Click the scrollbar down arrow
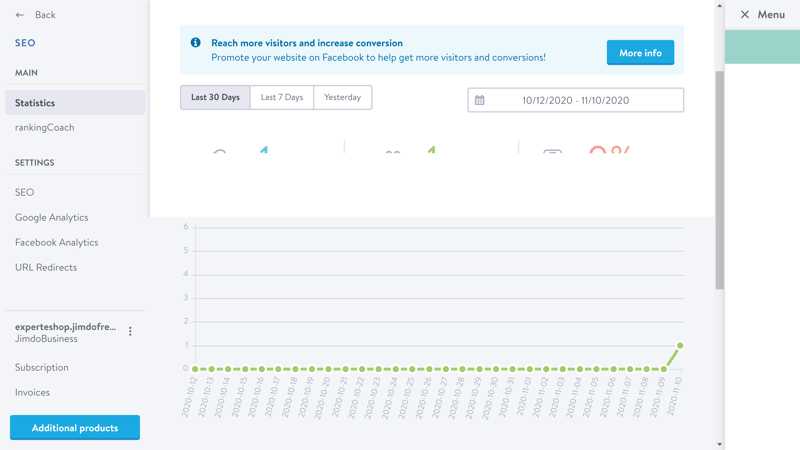Screen dimensions: 800x450 719,444
